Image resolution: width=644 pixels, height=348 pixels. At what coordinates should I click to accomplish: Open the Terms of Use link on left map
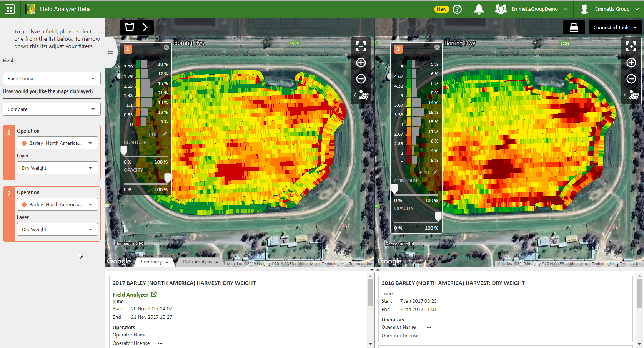[361, 264]
